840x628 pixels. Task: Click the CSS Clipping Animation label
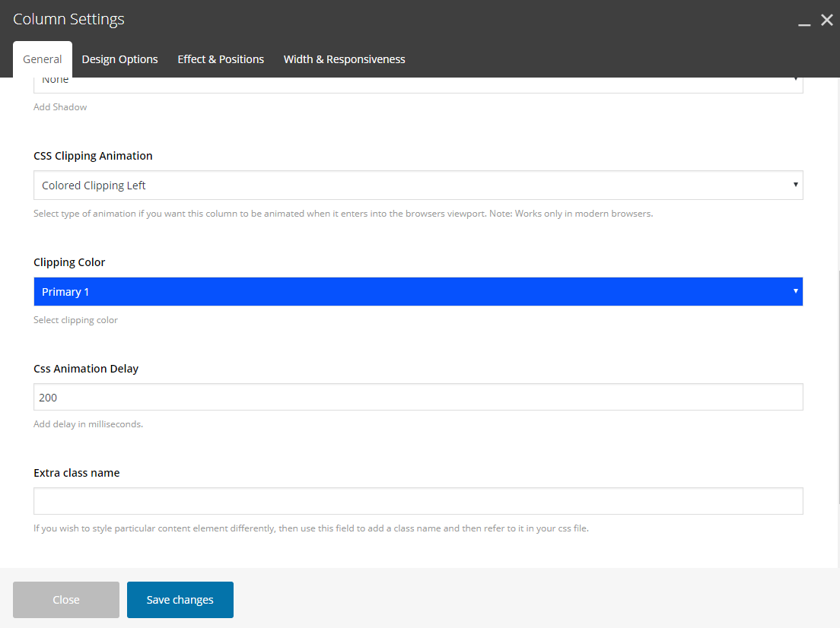(93, 156)
